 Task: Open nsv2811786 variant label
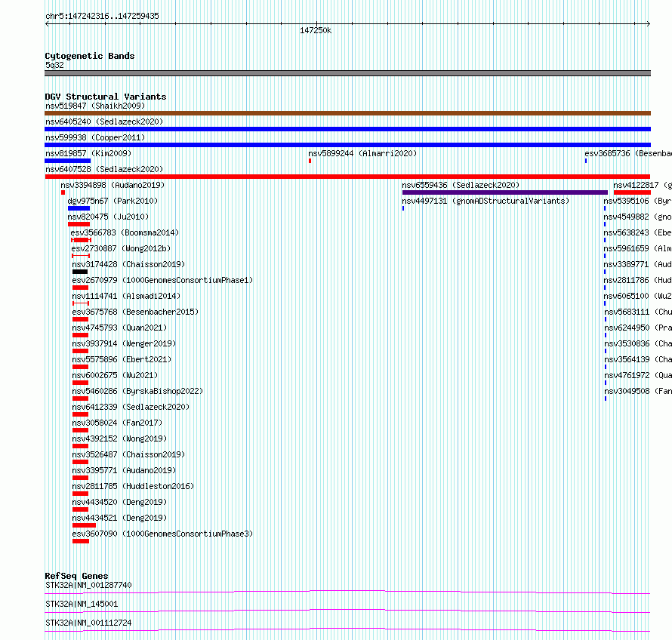pos(638,280)
